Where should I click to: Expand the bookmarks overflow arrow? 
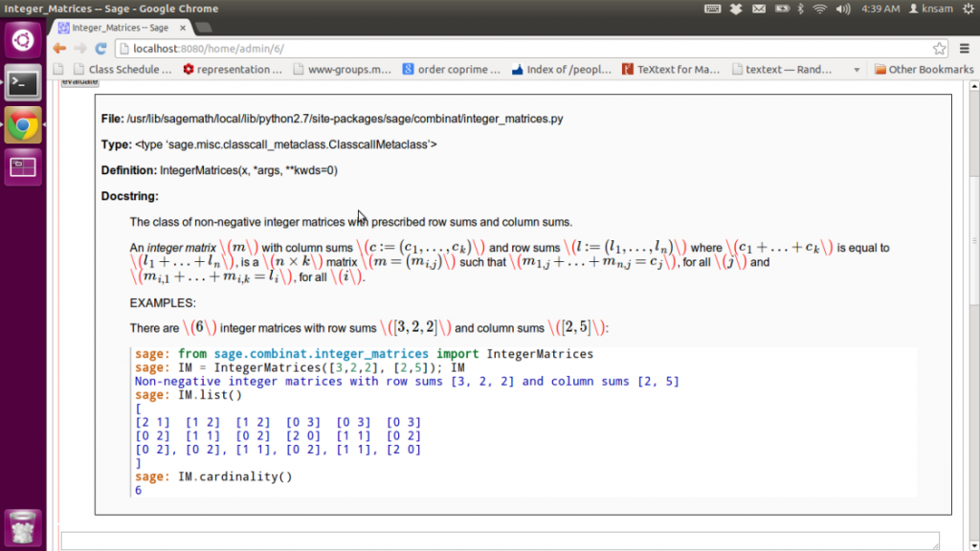(x=857, y=70)
